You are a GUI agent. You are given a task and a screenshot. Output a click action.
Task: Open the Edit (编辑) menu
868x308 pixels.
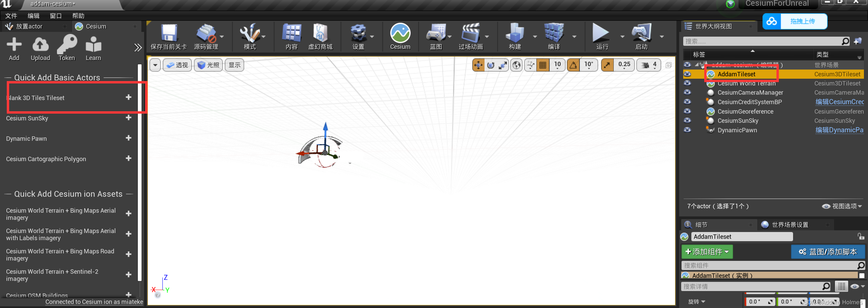[x=34, y=16]
